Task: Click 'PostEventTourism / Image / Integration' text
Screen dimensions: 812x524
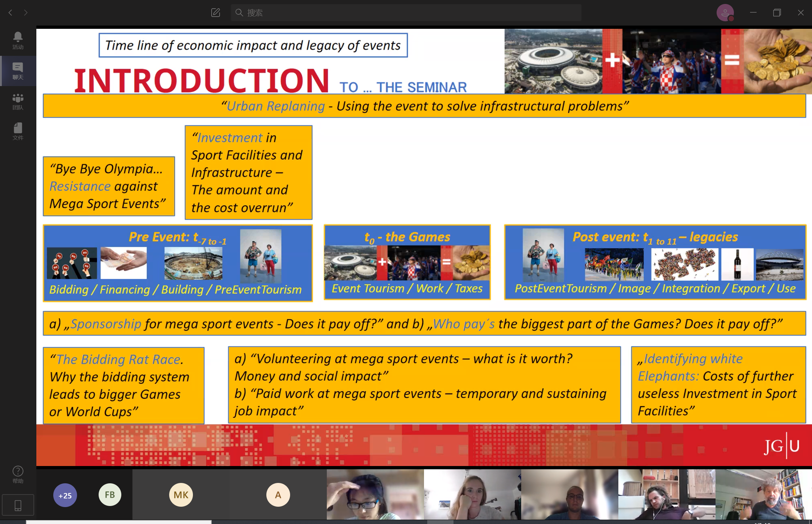Action: pos(655,288)
